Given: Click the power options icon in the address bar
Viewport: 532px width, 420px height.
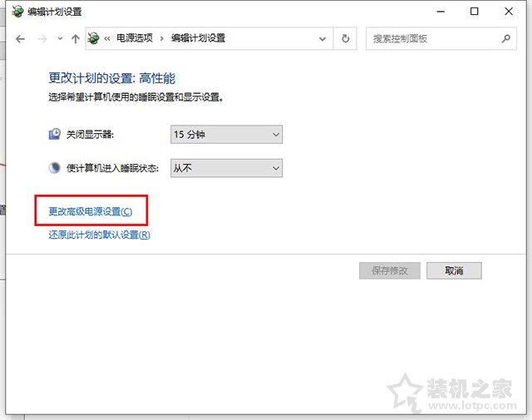Looking at the screenshot, I should (x=94, y=38).
